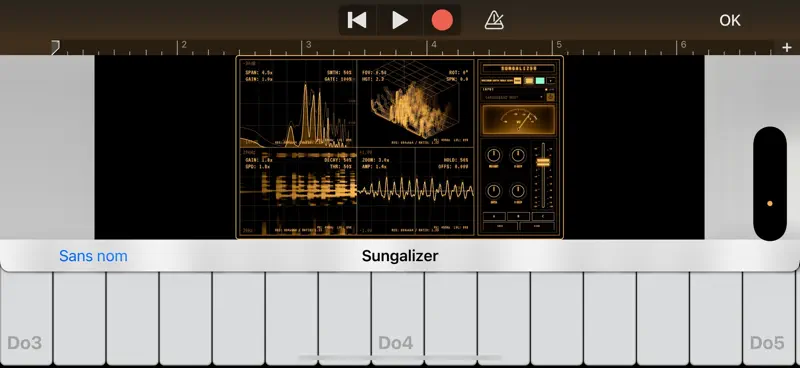
Task: Click the Sungalizer title text
Action: point(400,256)
